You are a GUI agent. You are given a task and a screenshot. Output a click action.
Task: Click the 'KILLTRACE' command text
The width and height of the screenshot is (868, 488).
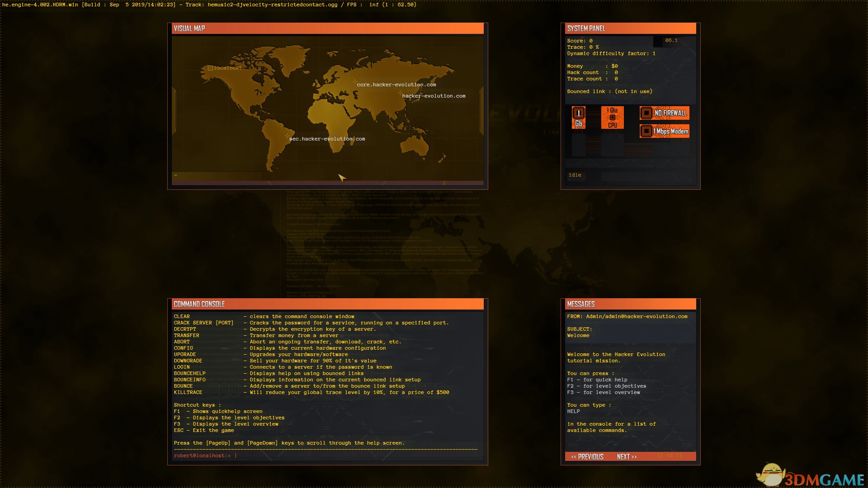pos(188,393)
